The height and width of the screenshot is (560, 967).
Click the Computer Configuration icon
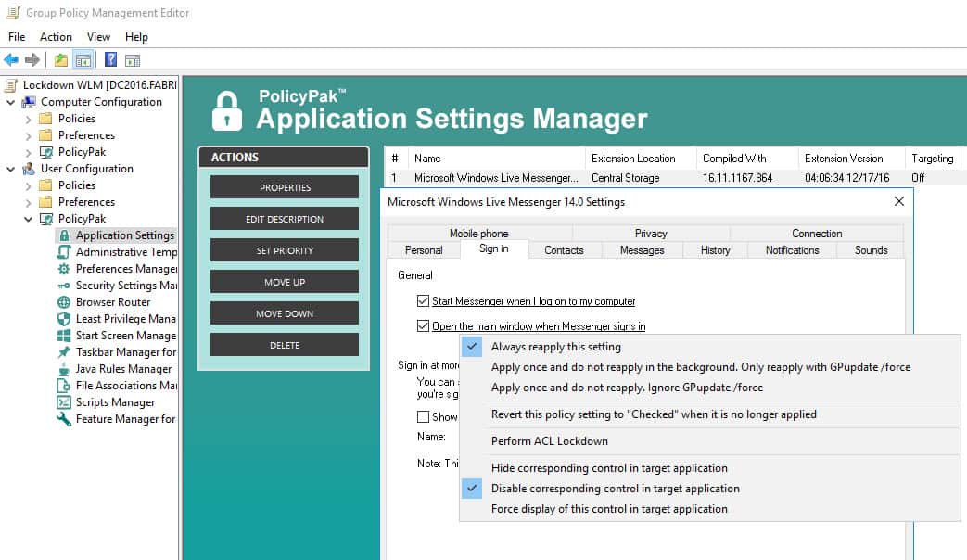pyautogui.click(x=29, y=102)
